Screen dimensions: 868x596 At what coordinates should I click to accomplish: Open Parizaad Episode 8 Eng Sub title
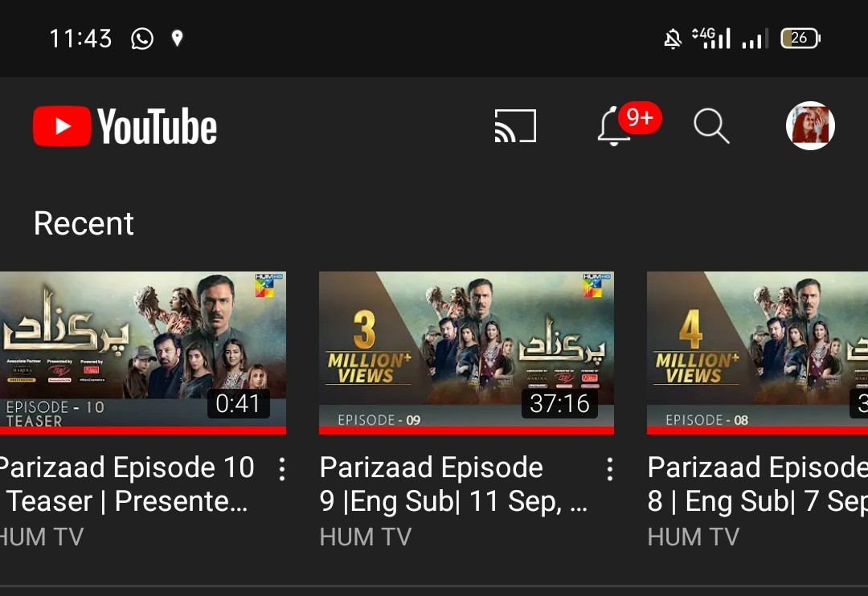coord(758,484)
